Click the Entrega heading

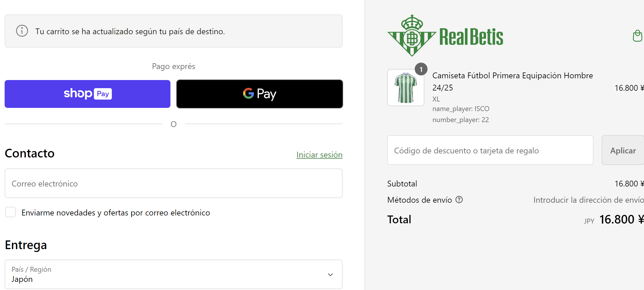(x=26, y=245)
